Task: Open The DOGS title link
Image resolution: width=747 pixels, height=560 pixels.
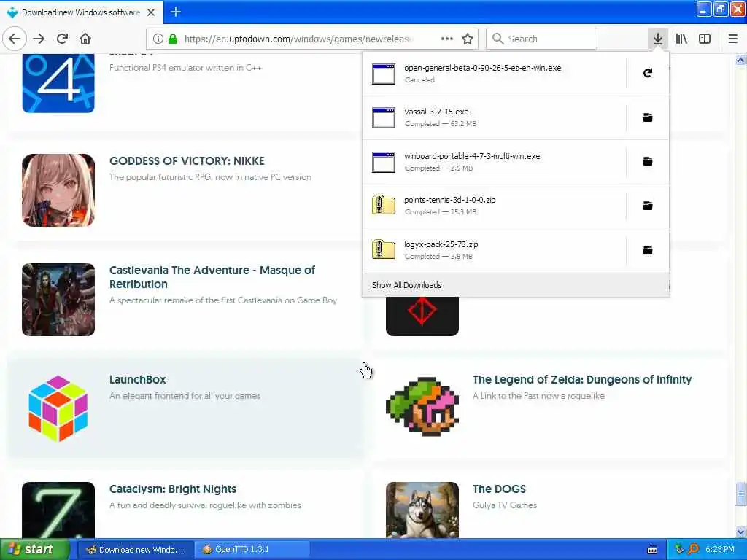Action: (x=499, y=489)
